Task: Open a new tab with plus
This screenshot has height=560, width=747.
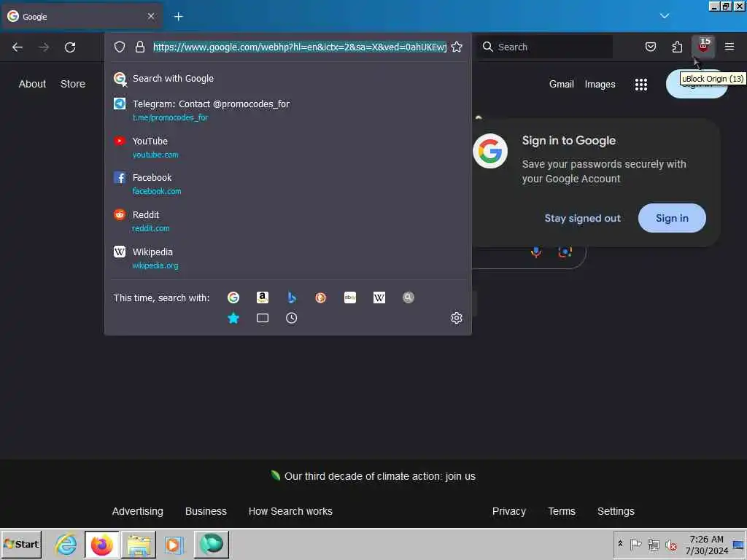Action: pos(178,17)
